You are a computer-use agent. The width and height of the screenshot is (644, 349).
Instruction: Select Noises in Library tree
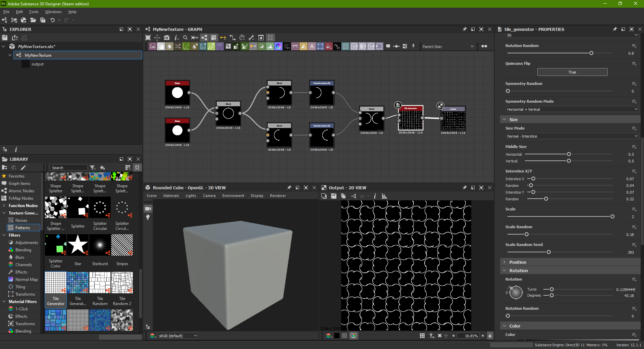click(21, 220)
